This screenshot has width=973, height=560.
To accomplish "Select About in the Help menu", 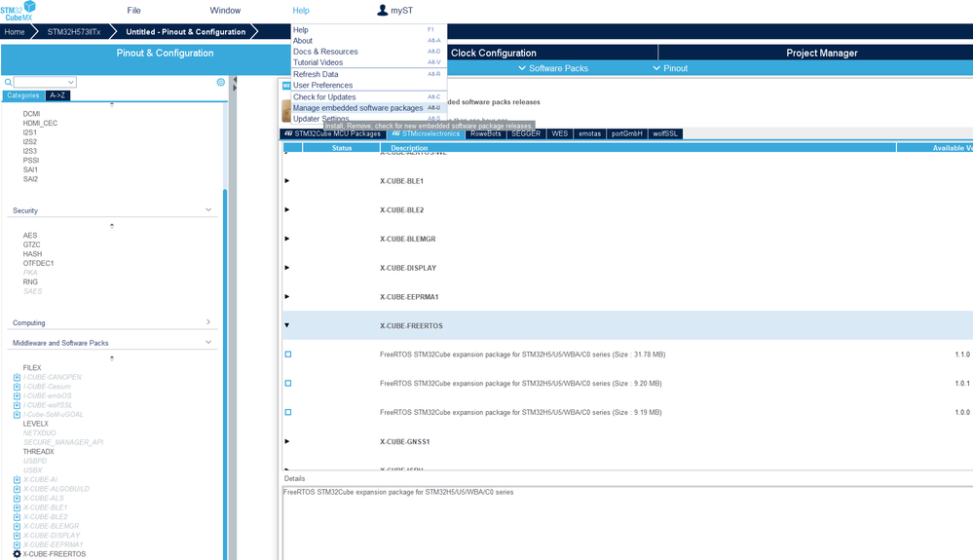I will [368, 40].
